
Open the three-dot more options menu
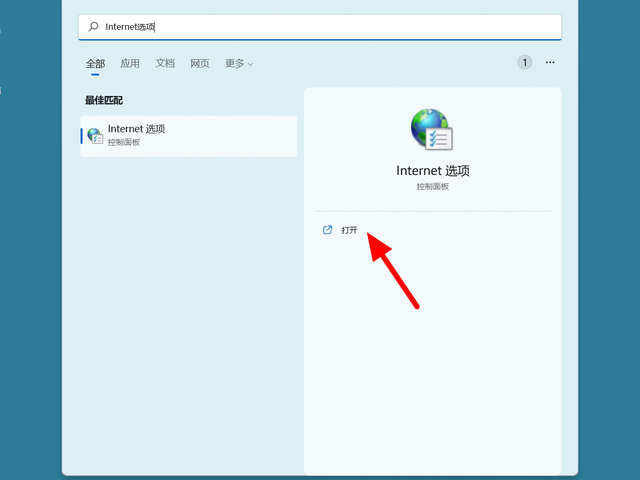pyautogui.click(x=550, y=62)
